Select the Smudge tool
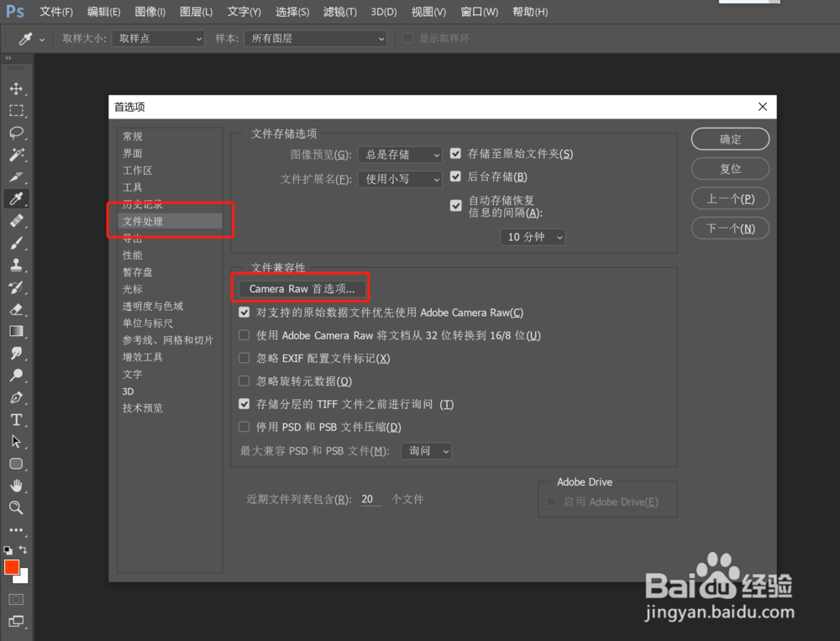 [x=16, y=353]
